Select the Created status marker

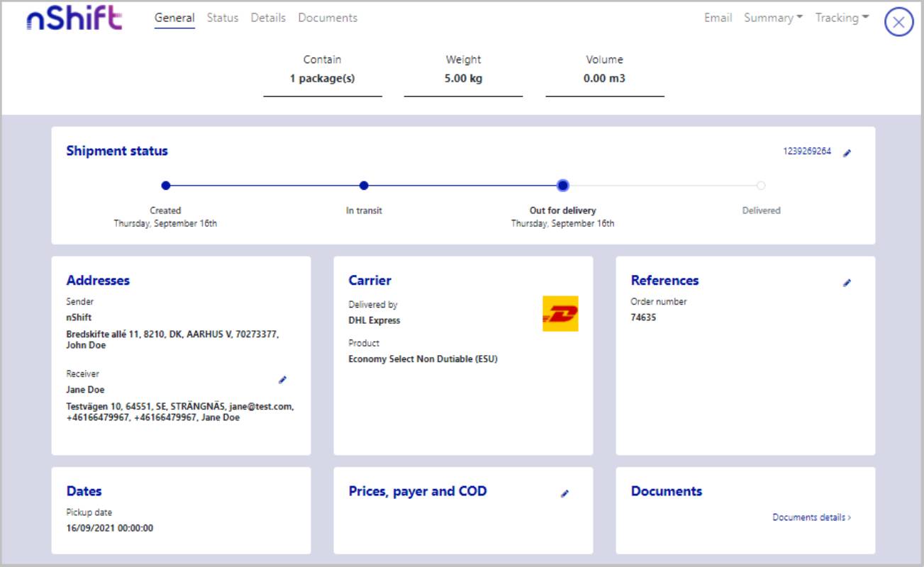(166, 186)
